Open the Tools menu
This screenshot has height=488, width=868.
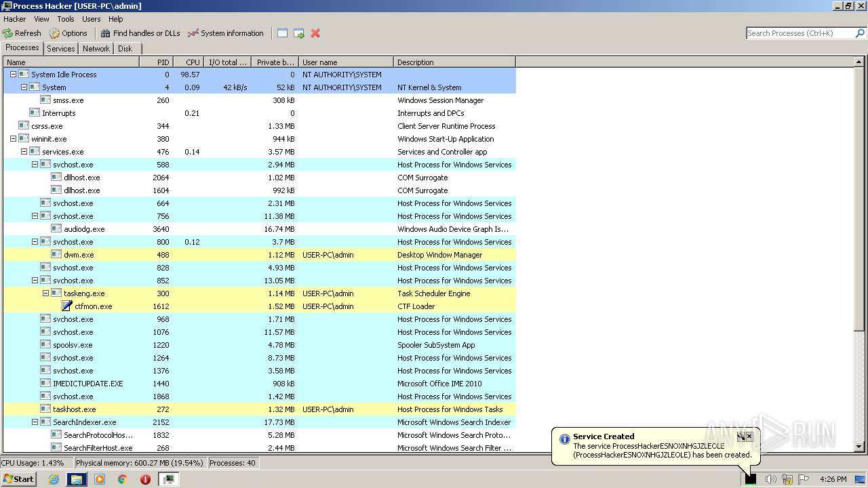(66, 19)
